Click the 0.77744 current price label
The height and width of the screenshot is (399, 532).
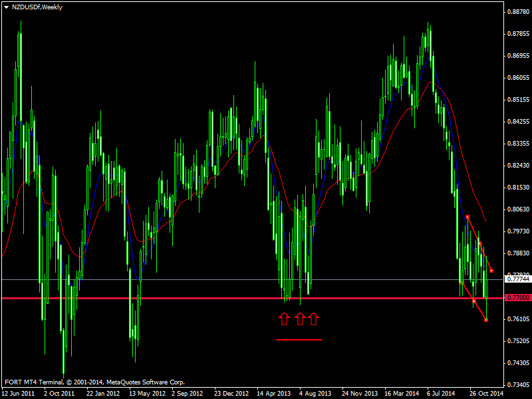pos(518,279)
